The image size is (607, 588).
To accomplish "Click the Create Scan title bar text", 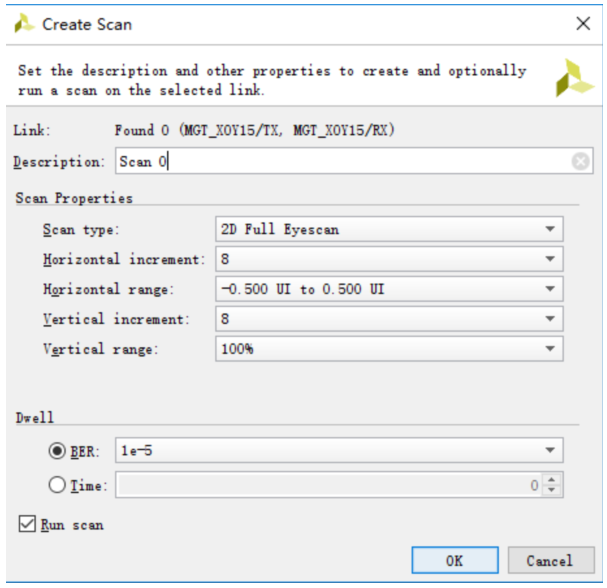I will (x=86, y=23).
